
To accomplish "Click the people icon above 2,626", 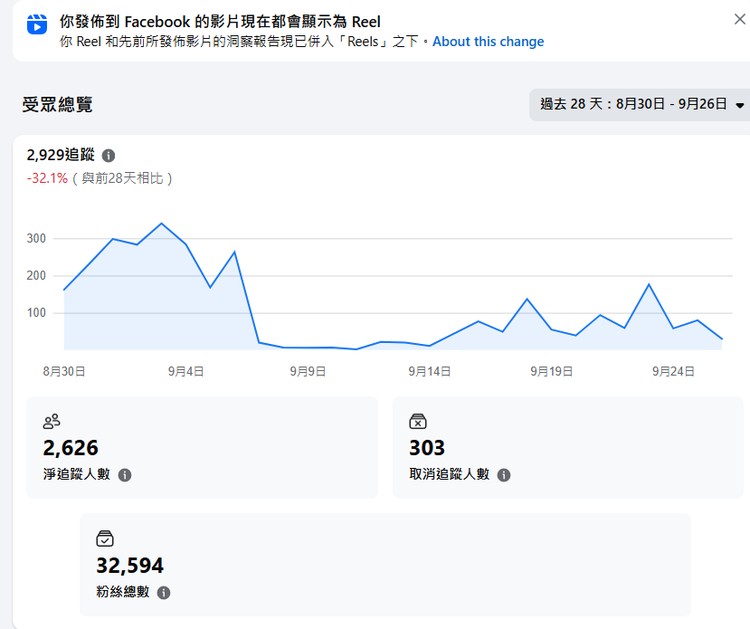I will 52,421.
